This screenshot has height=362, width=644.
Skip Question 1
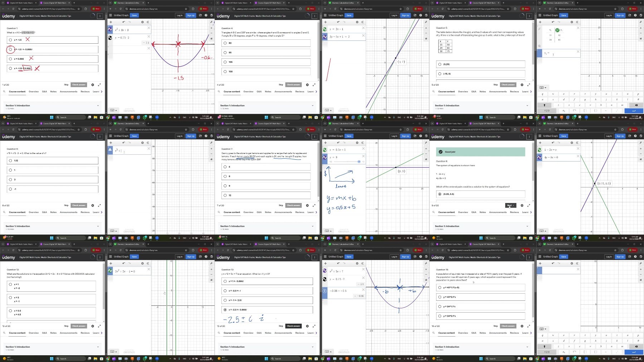click(x=66, y=85)
